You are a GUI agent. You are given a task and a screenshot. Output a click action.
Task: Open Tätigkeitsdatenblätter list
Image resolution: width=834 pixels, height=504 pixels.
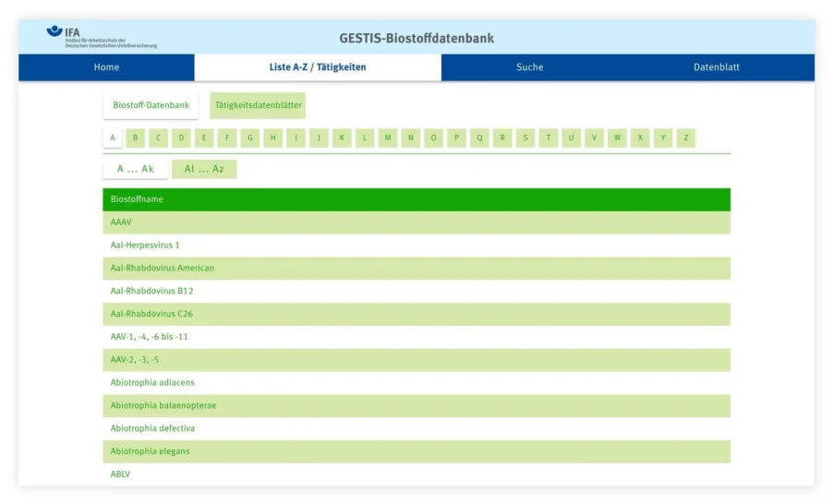click(x=258, y=105)
